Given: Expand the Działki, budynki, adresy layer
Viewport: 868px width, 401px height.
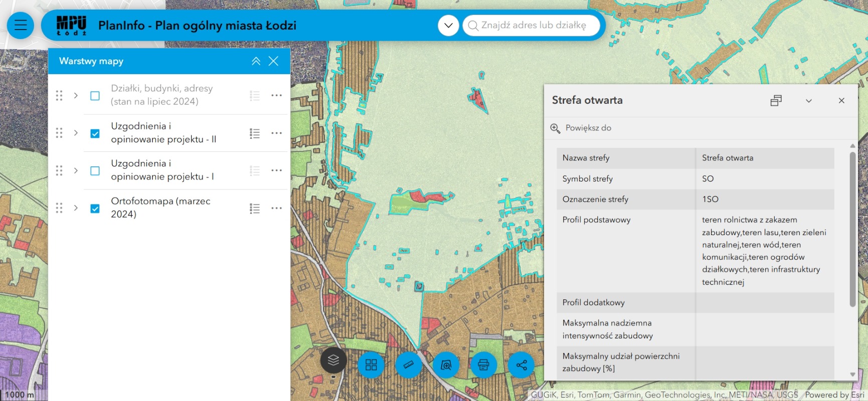Looking at the screenshot, I should click(76, 95).
